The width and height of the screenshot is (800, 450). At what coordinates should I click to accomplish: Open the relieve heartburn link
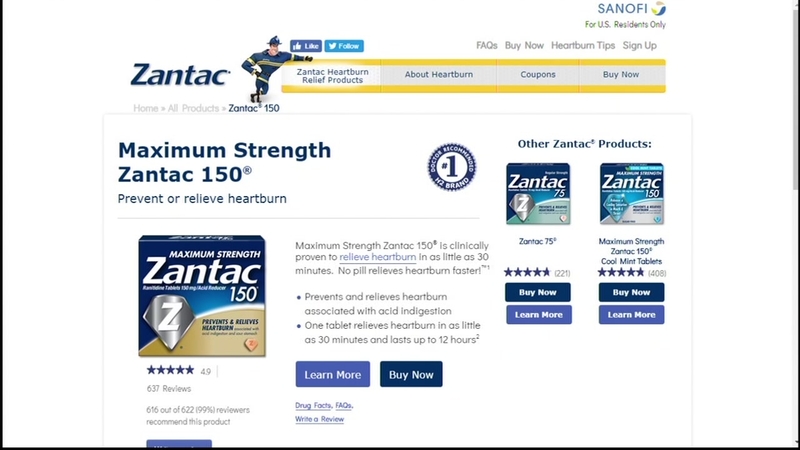[378, 257]
